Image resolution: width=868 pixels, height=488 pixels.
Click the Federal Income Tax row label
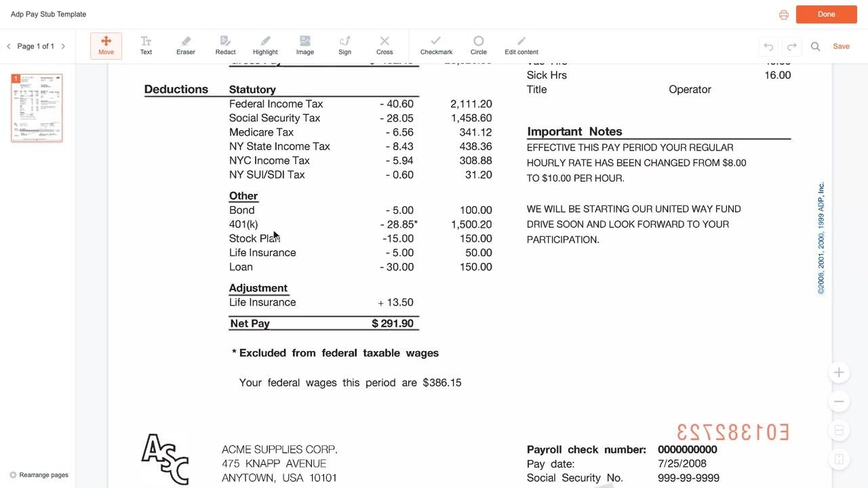(x=276, y=104)
